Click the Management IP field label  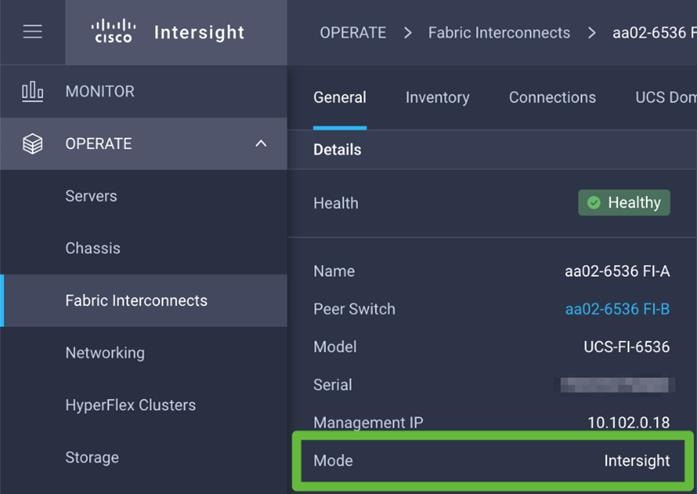[x=368, y=422]
